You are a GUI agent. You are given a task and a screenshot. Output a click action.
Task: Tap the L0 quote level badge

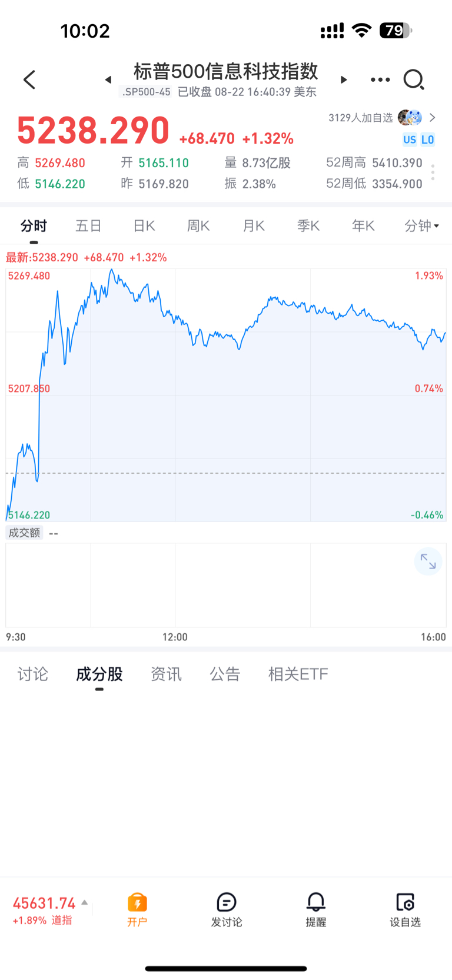pyautogui.click(x=428, y=139)
